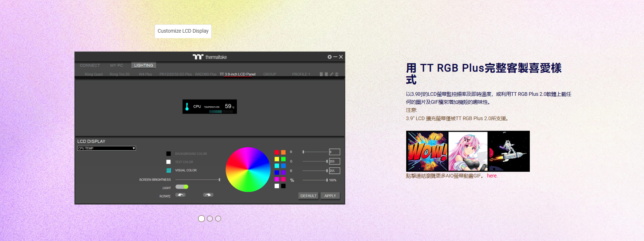Open the settings gear in the Thermaltake title bar
This screenshot has height=241, width=644.
(329, 57)
